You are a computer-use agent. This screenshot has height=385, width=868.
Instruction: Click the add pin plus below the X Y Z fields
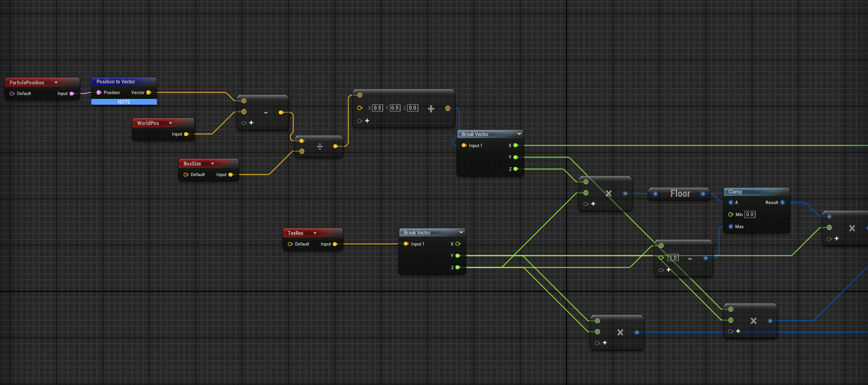(367, 121)
